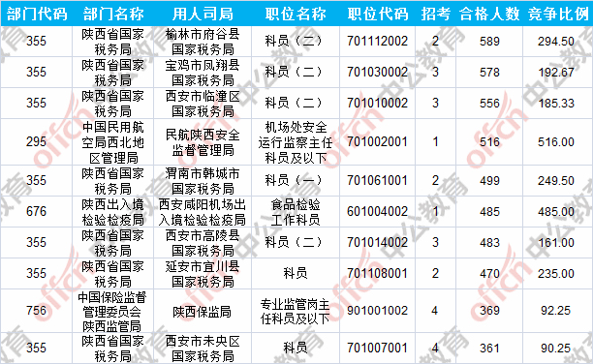Click department code 756
This screenshot has height=364, width=593.
36,311
